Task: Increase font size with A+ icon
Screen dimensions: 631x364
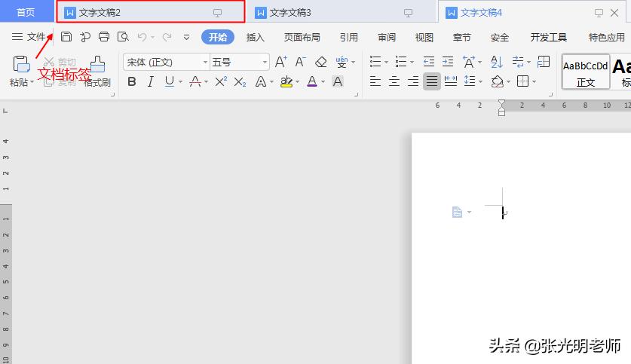Action: click(x=281, y=62)
